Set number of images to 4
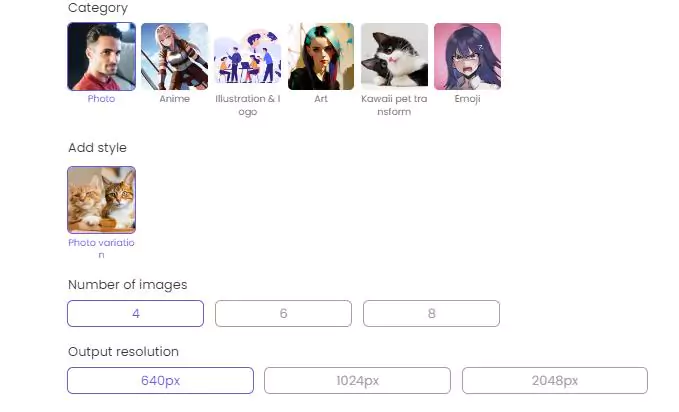 [136, 313]
